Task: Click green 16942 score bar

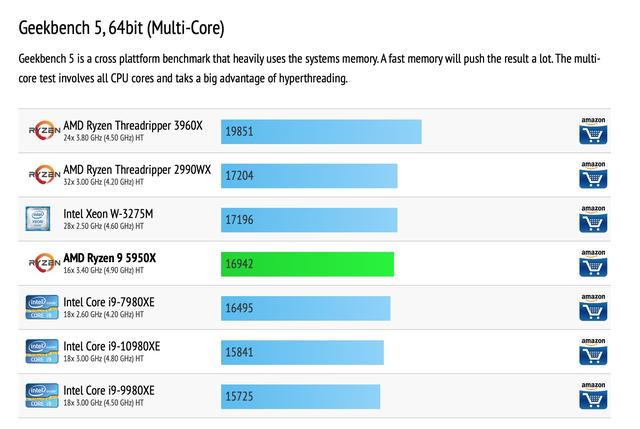Action: pos(307,264)
